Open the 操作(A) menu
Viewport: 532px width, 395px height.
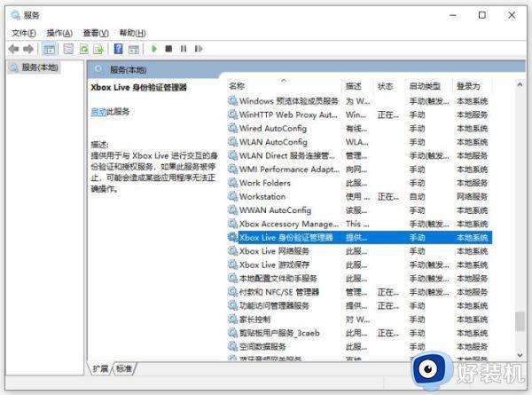[59, 33]
